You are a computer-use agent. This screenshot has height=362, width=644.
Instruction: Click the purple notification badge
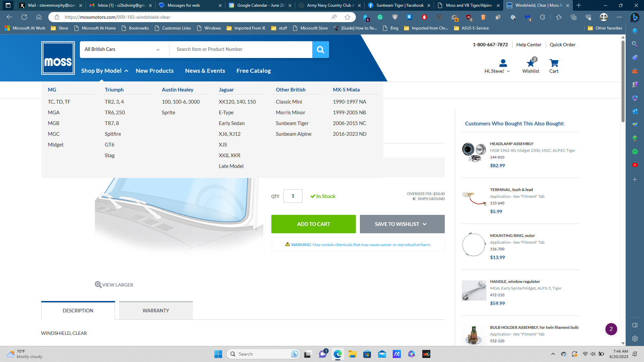point(611,329)
